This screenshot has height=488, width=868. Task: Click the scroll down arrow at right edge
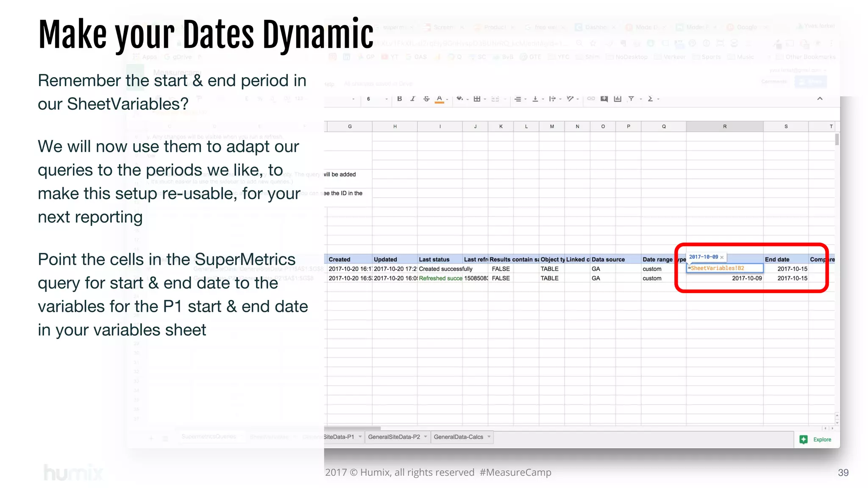click(x=837, y=423)
